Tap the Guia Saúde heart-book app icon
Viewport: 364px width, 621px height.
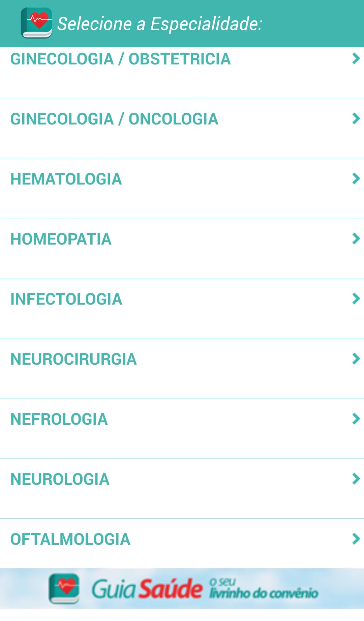(x=36, y=23)
